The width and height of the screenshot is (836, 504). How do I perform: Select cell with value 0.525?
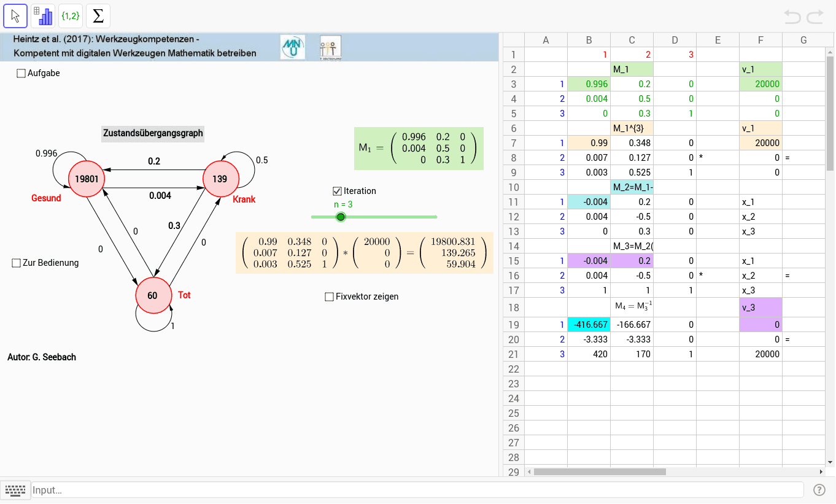(x=632, y=173)
